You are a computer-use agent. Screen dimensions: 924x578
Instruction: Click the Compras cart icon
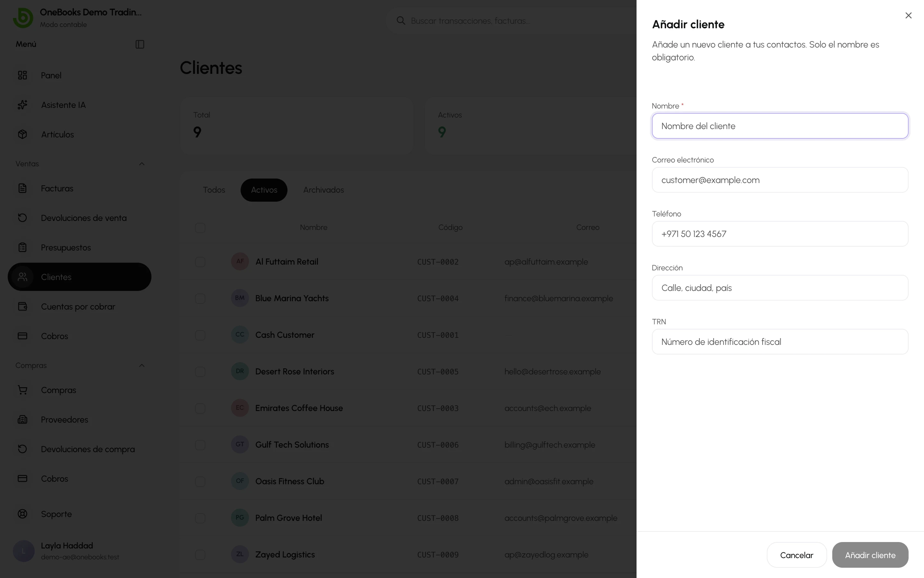coord(22,390)
